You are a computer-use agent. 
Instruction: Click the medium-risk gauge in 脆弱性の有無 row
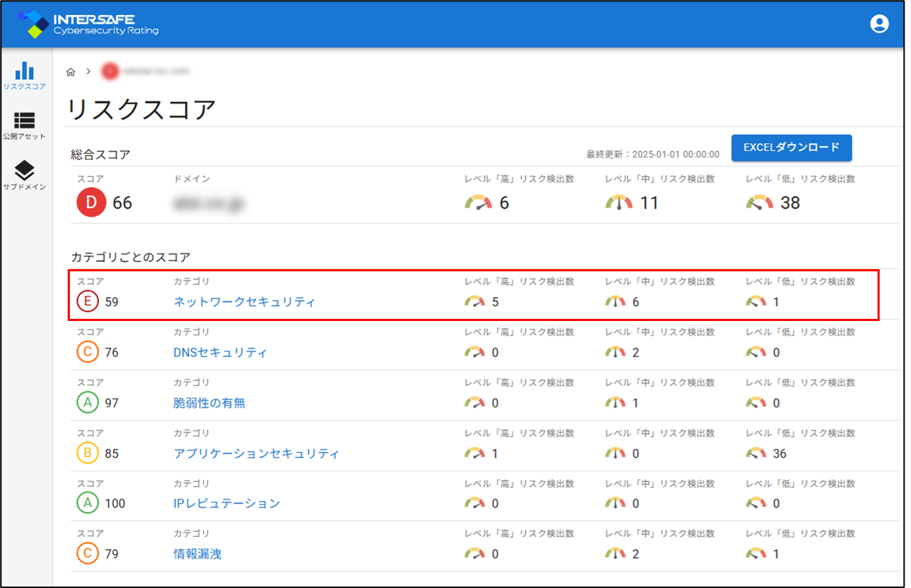click(616, 403)
